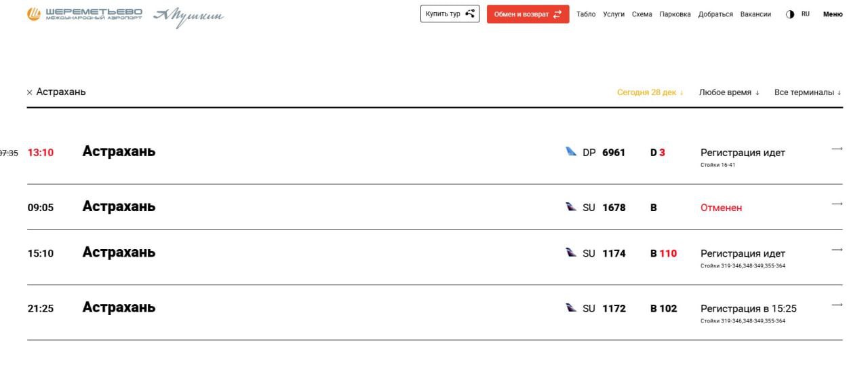868x372 pixels.
Task: Click the Pushkin signature logo
Action: tap(189, 16)
